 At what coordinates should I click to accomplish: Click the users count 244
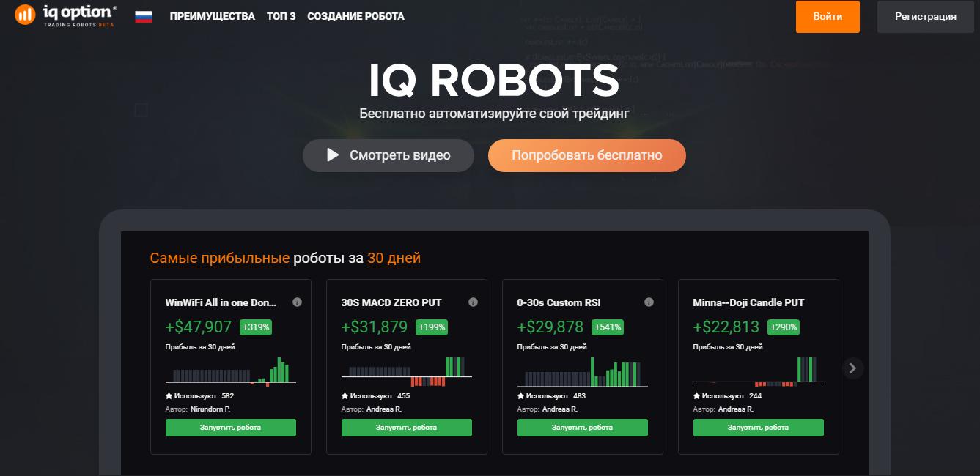[756, 396]
